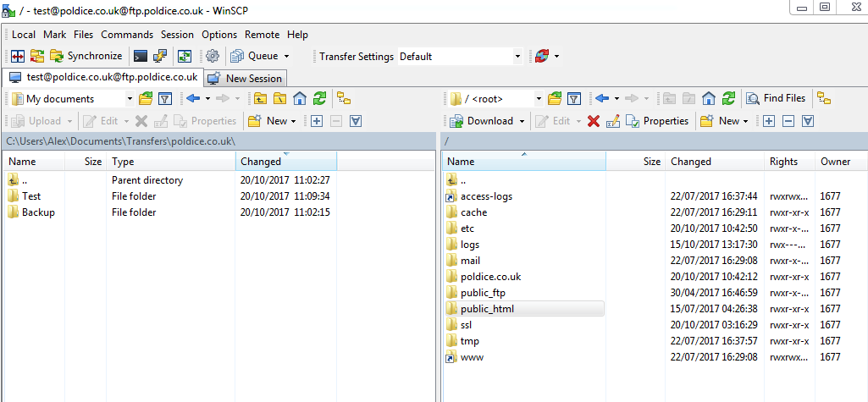
Task: Toggle the remote directory tree view
Action: (x=823, y=99)
